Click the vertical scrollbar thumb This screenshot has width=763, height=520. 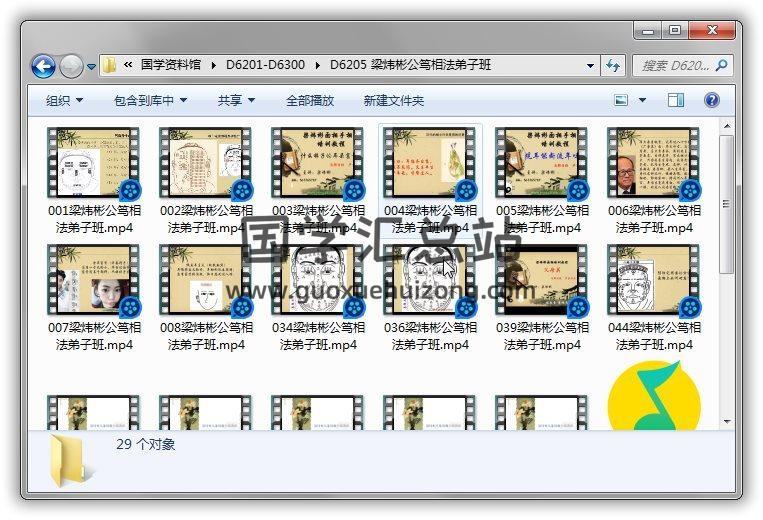click(x=727, y=204)
